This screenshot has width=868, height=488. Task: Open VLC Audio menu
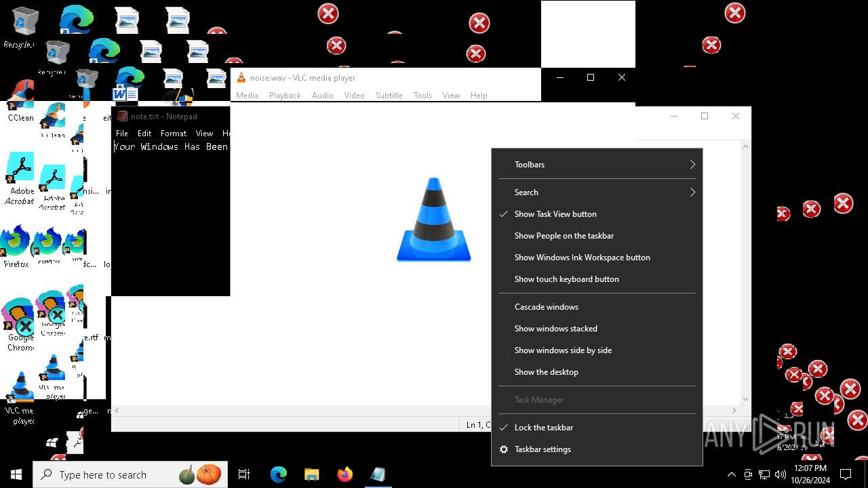[x=322, y=96]
